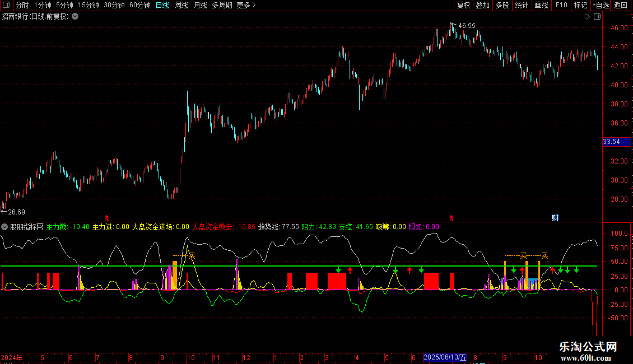This screenshot has width=633, height=364.
Task: Open the 复权 adjustment menu
Action: tap(463, 5)
